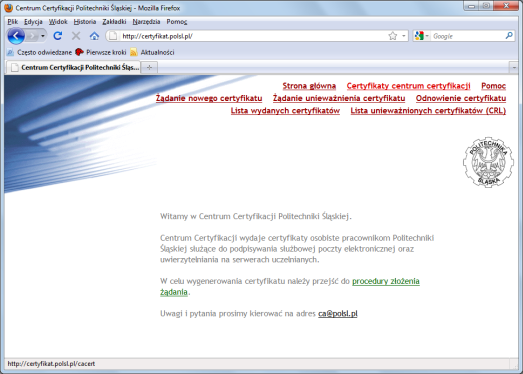Open Certyfikaty centrum certyfikacji link

coord(408,86)
